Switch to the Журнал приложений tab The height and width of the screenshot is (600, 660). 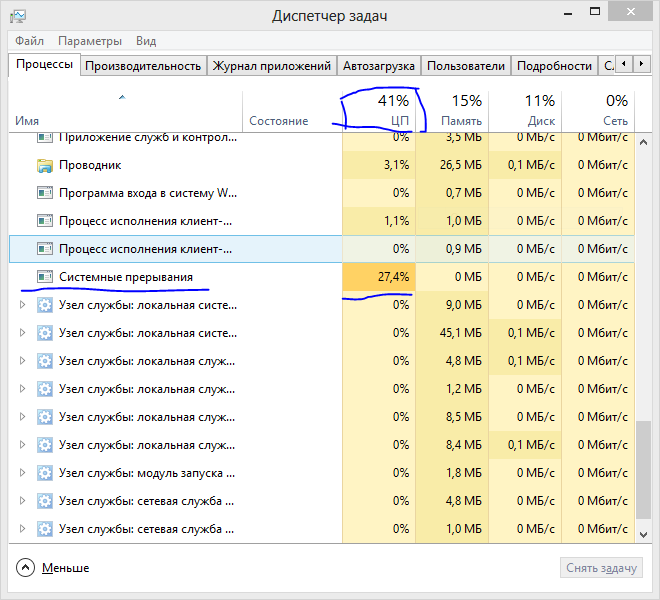click(x=271, y=66)
